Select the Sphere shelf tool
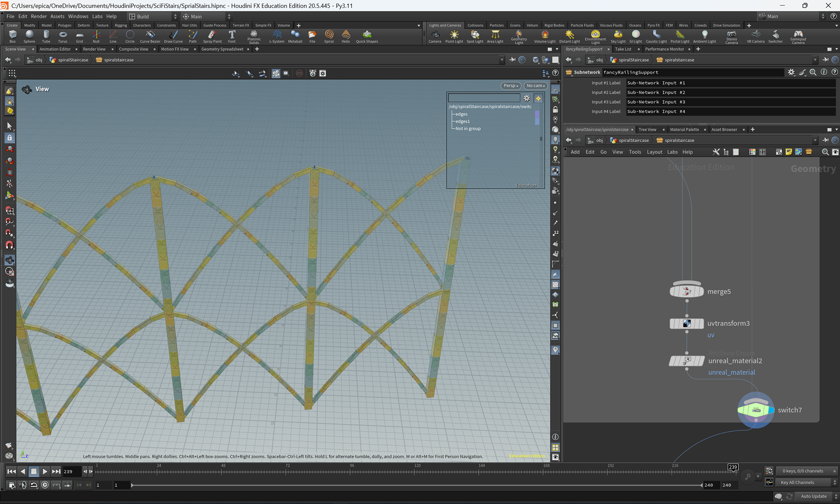The width and height of the screenshot is (840, 504). coord(29,37)
